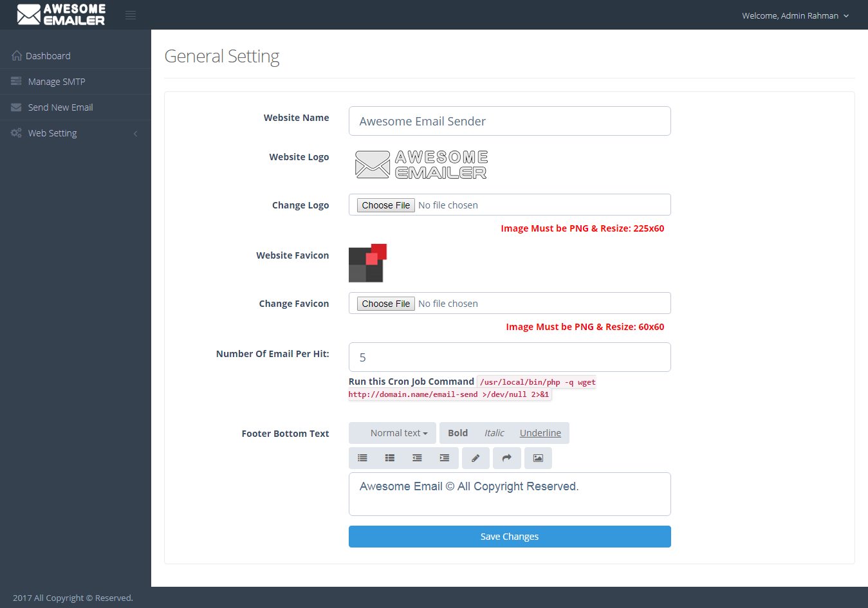
Task: Apply unordered list formatting in the editor
Action: tap(362, 457)
